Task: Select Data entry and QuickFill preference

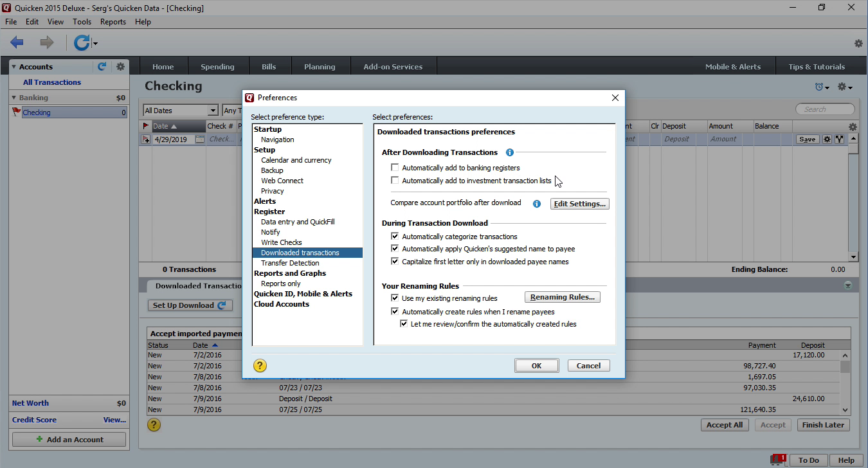Action: 298,222
